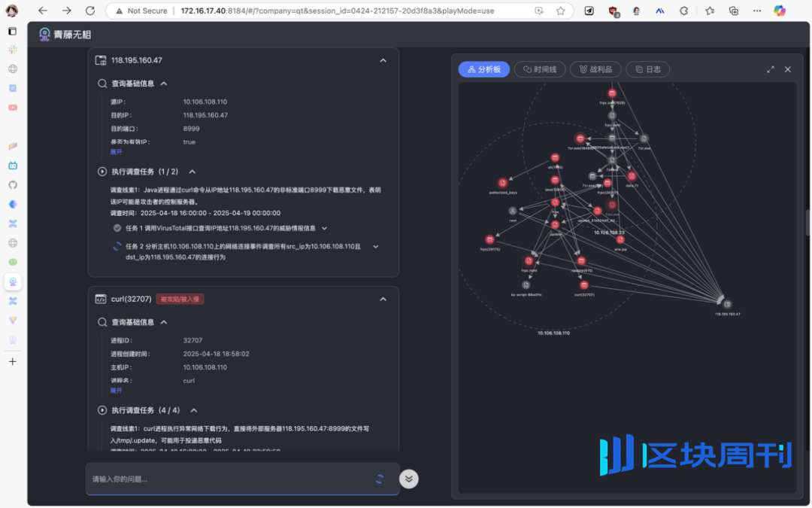
Task: Open browser favorites list icon
Action: coord(710,11)
